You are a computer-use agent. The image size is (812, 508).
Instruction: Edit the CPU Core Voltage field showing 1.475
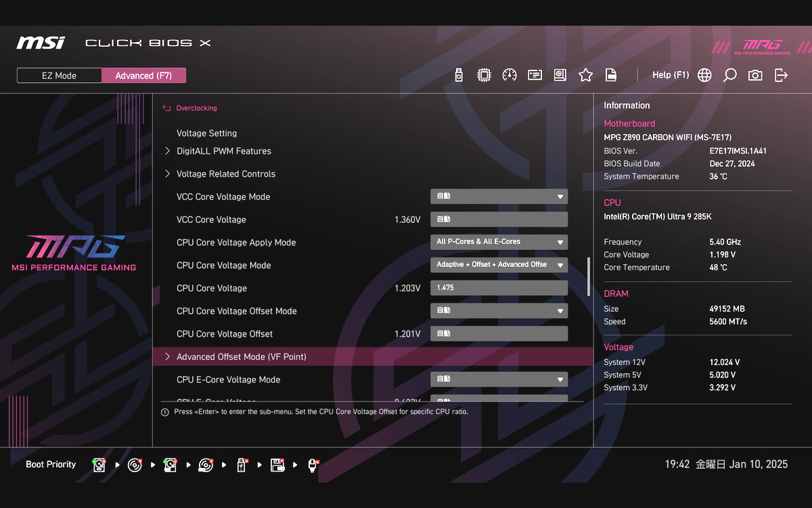[499, 288]
